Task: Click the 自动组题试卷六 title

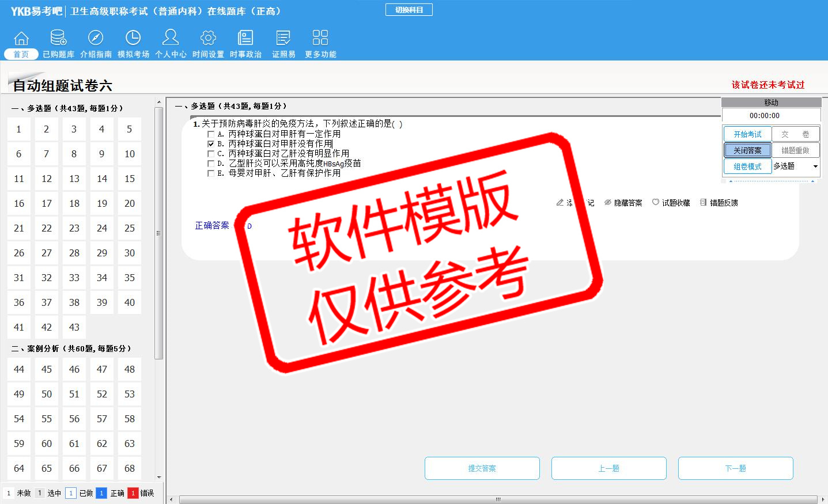Action: pos(62,86)
